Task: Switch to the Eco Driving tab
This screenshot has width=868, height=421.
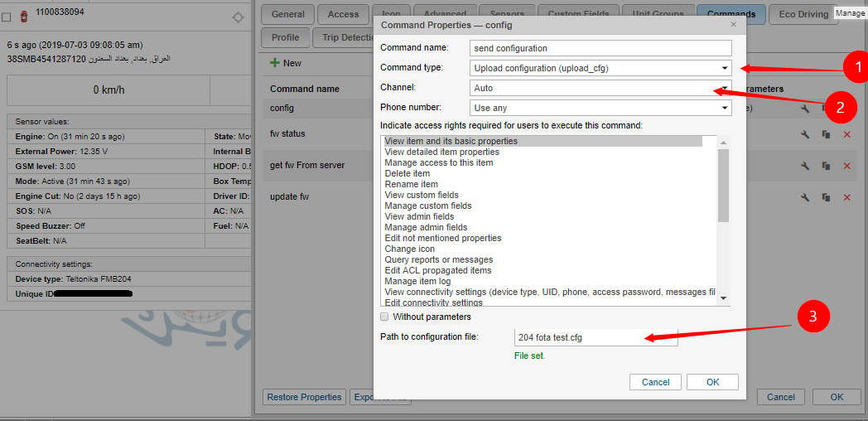Action: coord(803,14)
